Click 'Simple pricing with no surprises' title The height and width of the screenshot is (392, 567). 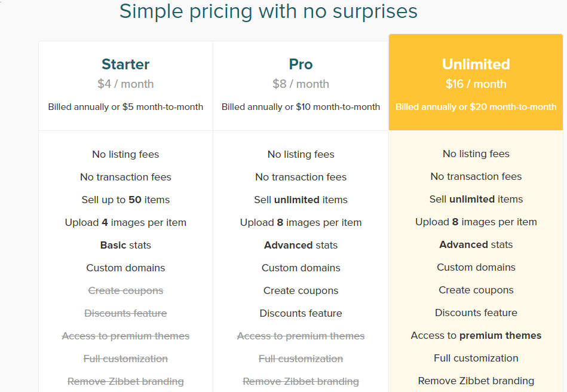(268, 11)
